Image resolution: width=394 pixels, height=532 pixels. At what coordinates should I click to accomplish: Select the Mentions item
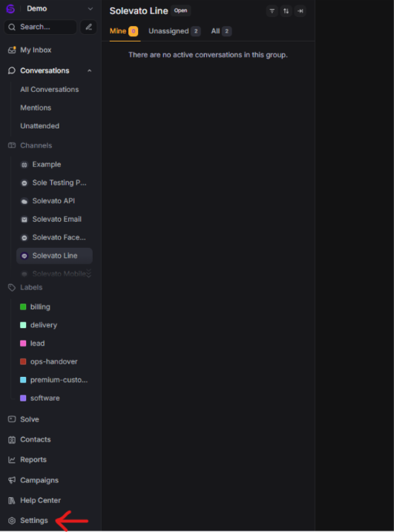36,108
